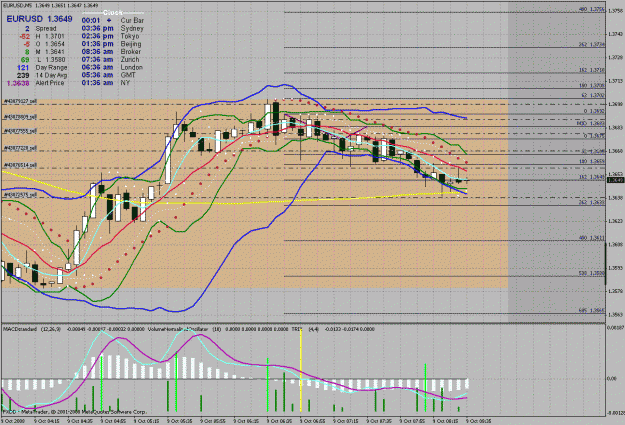Click the H 1.3701 daily high row
This screenshot has width=625, height=425.
pyautogui.click(x=42, y=36)
